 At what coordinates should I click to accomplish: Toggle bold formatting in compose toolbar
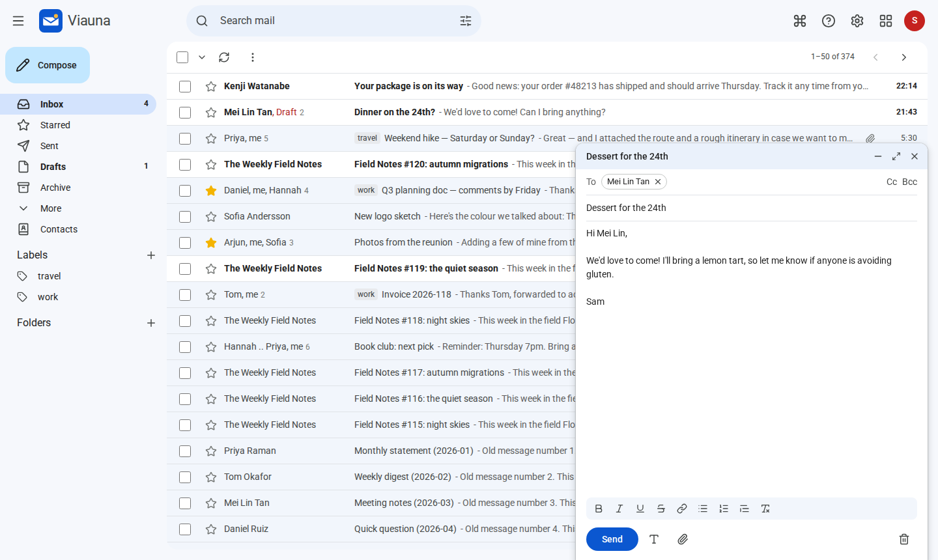(599, 509)
